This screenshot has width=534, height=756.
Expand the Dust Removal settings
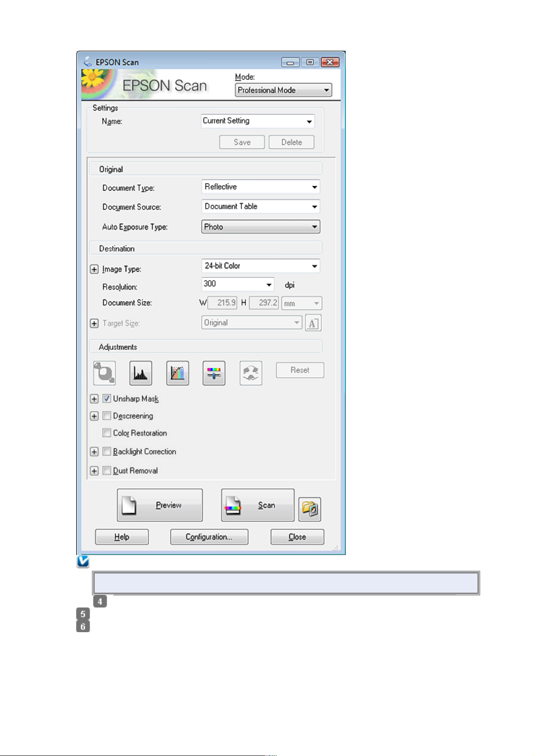94,471
